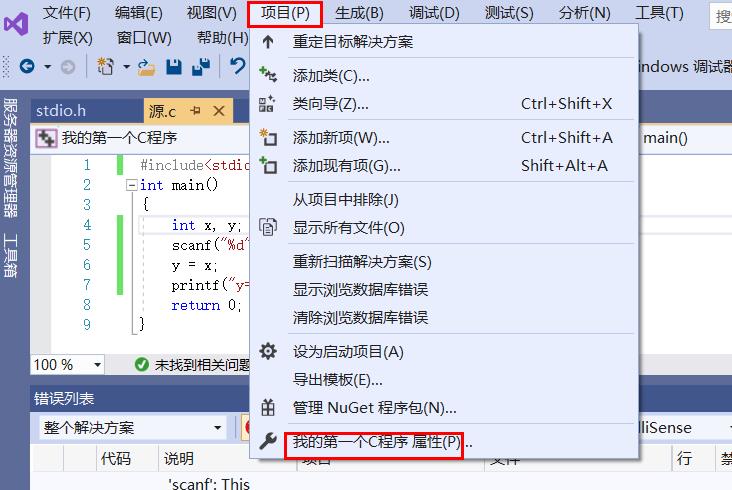Open the dropdown next to back navigation
The image size is (732, 490).
(x=48, y=67)
